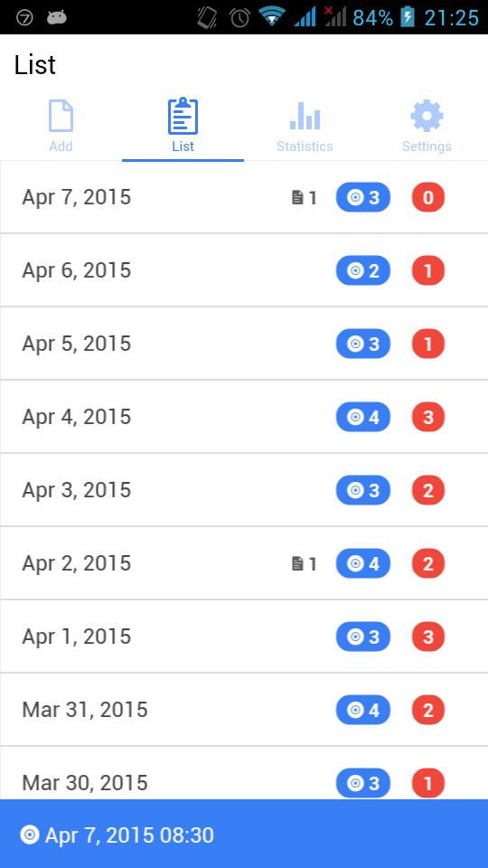Click the blue target badge on Apr 6, 2015
This screenshot has height=868, width=488.
pyautogui.click(x=363, y=270)
